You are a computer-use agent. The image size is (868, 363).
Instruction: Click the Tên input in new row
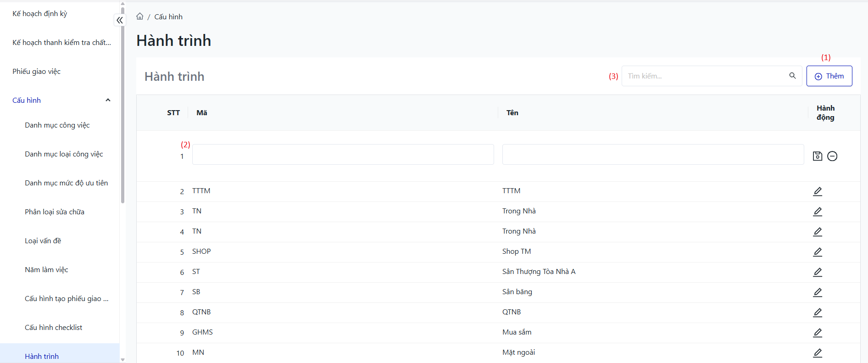tap(652, 155)
